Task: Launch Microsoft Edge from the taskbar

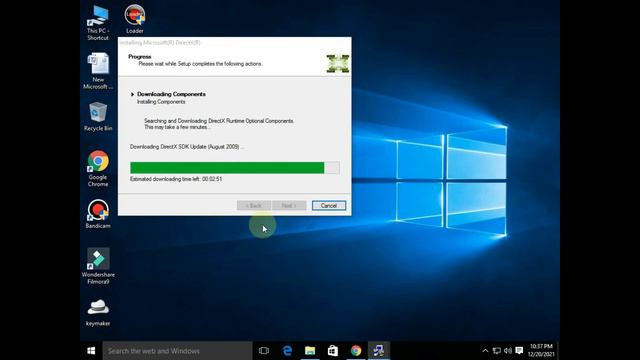Action: [287, 351]
